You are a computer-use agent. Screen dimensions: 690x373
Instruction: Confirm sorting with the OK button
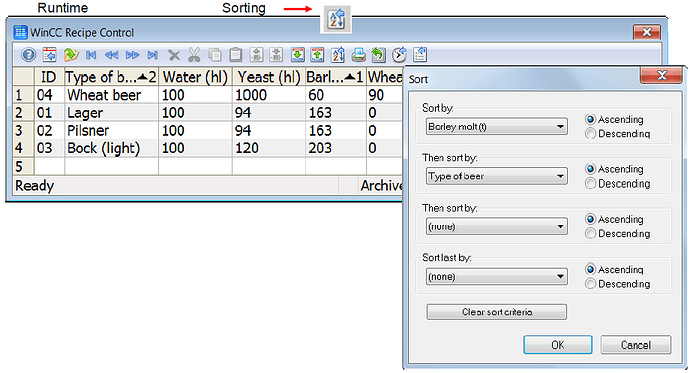coord(558,345)
